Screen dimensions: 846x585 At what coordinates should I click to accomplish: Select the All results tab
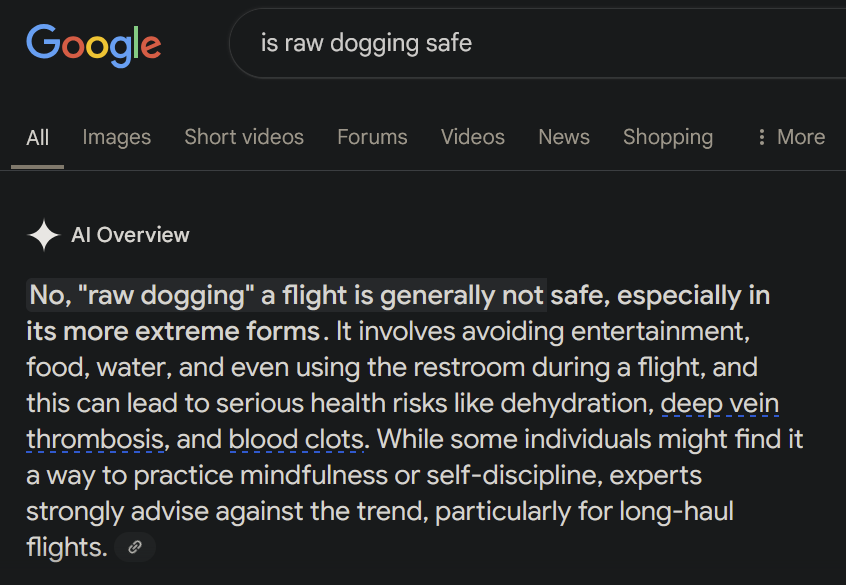tap(37, 138)
